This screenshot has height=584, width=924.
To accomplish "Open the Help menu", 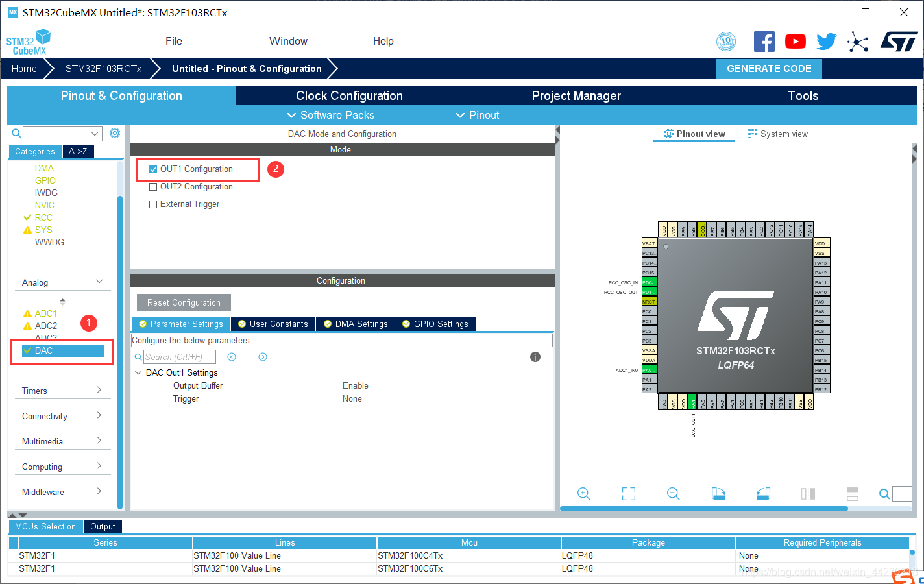I will tap(383, 41).
